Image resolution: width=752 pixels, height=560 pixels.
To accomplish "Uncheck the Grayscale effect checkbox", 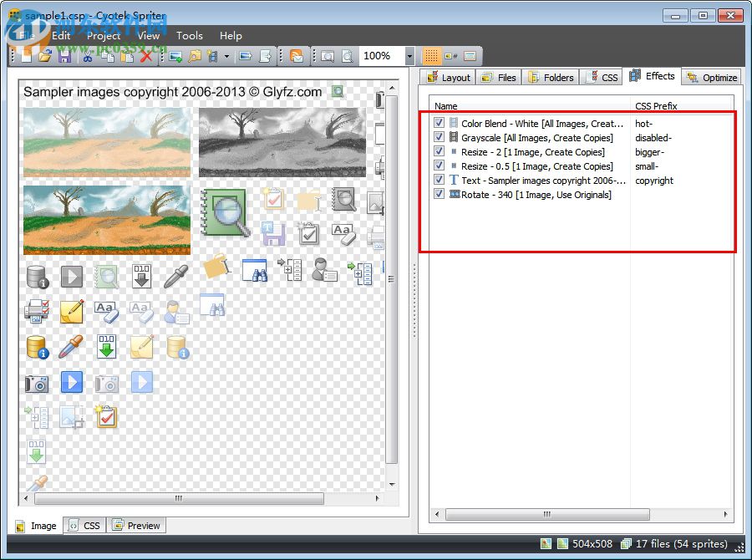I will click(x=439, y=137).
